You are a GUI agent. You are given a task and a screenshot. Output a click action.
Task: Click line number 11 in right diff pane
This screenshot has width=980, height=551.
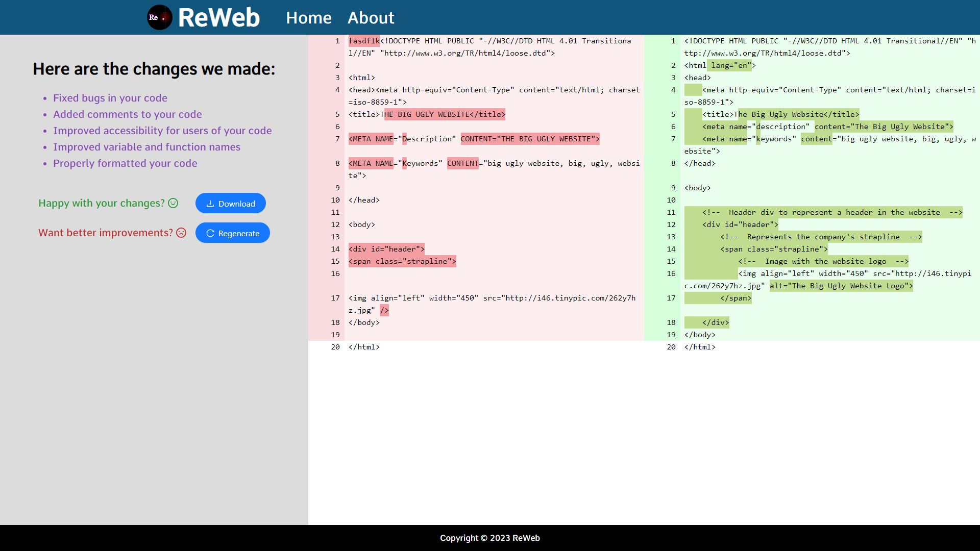tap(671, 212)
